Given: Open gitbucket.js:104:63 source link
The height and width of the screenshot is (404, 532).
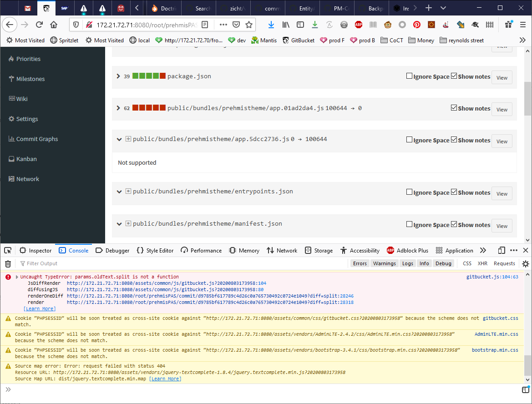Looking at the screenshot, I should 492,277.
